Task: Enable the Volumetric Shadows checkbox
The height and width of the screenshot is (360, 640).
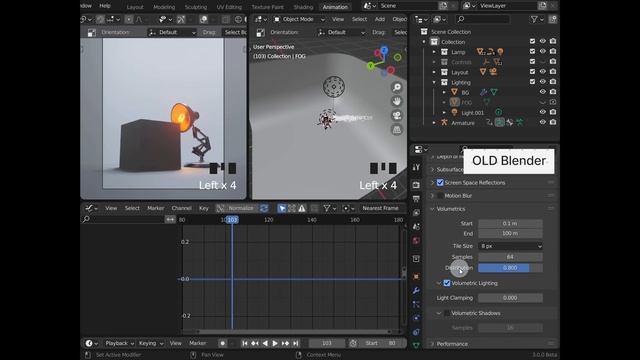Action: (x=447, y=313)
